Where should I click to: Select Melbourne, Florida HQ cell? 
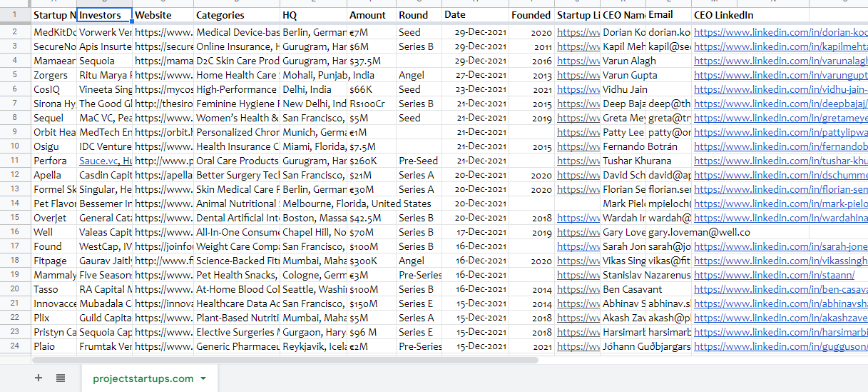click(x=314, y=203)
